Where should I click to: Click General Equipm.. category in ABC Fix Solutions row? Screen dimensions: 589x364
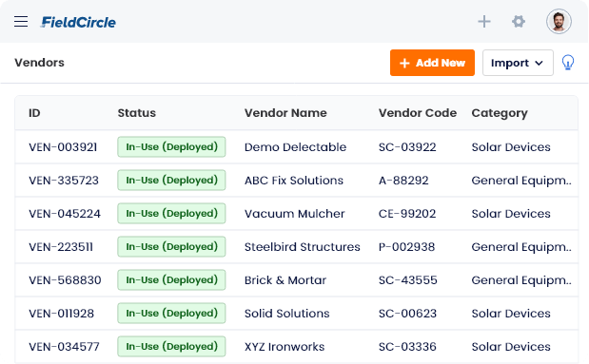click(x=521, y=181)
